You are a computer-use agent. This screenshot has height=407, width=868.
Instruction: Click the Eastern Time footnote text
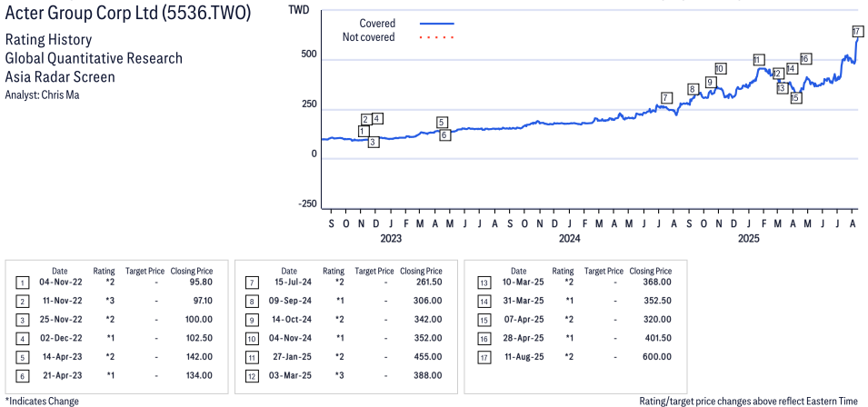(x=748, y=401)
